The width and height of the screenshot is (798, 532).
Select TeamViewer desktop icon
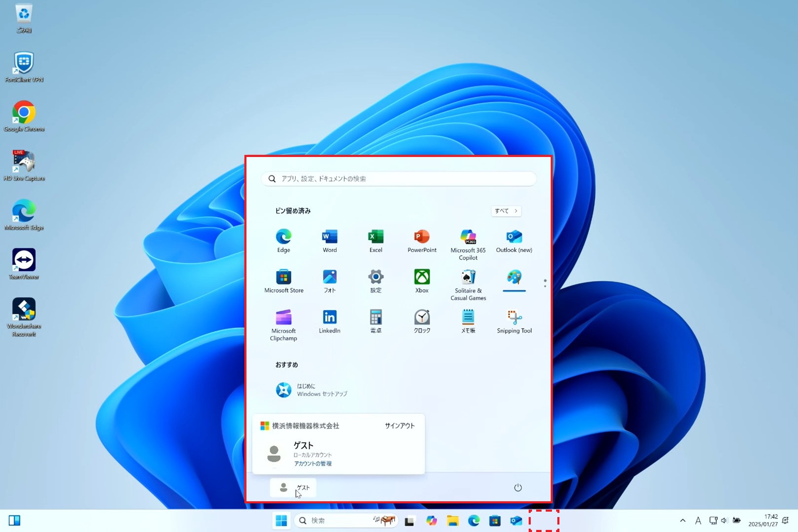[x=24, y=264]
